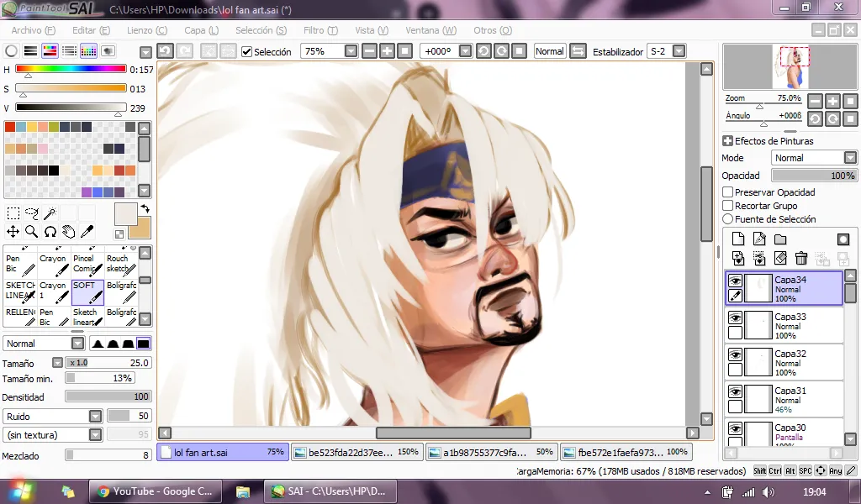The height and width of the screenshot is (504, 861).
Task: Switch to be523fda22d37ee document tab
Action: [357, 452]
